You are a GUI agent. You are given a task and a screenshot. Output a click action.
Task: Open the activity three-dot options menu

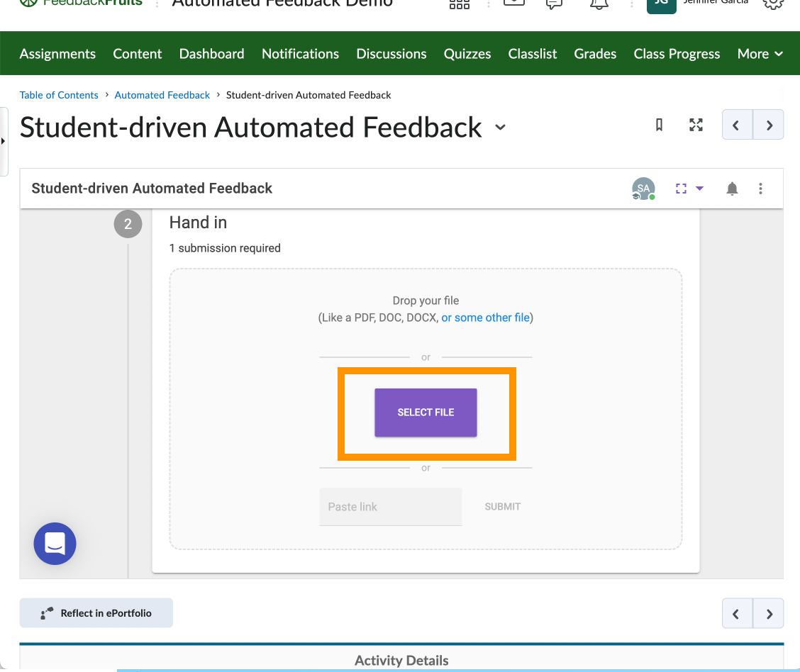click(761, 189)
